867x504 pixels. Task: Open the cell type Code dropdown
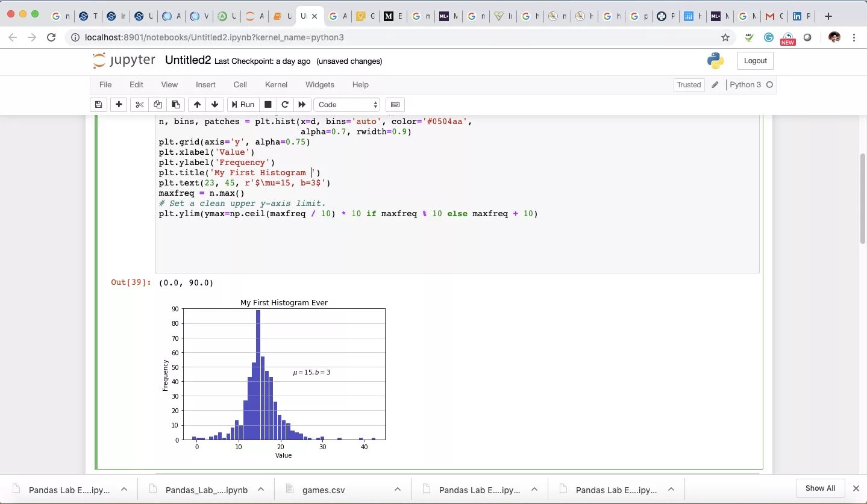(347, 104)
